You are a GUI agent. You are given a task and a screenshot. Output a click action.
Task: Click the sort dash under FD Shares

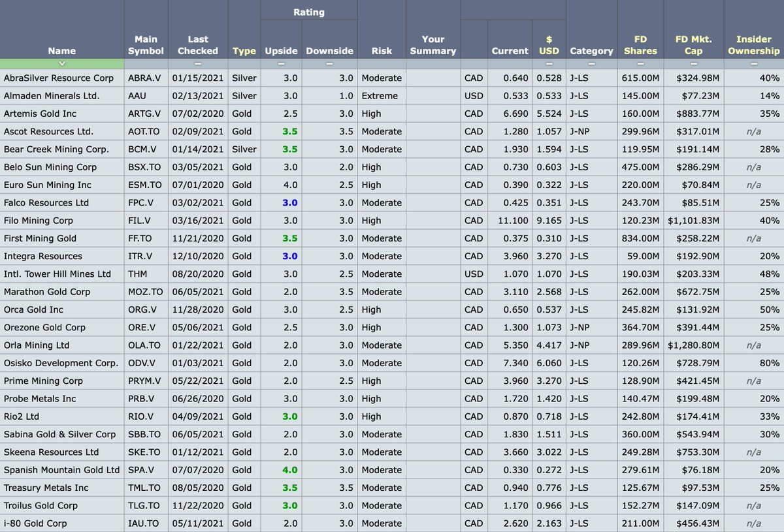(640, 64)
